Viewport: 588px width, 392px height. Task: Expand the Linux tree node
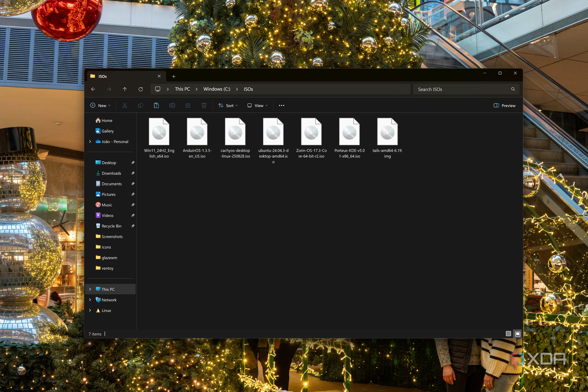point(90,310)
